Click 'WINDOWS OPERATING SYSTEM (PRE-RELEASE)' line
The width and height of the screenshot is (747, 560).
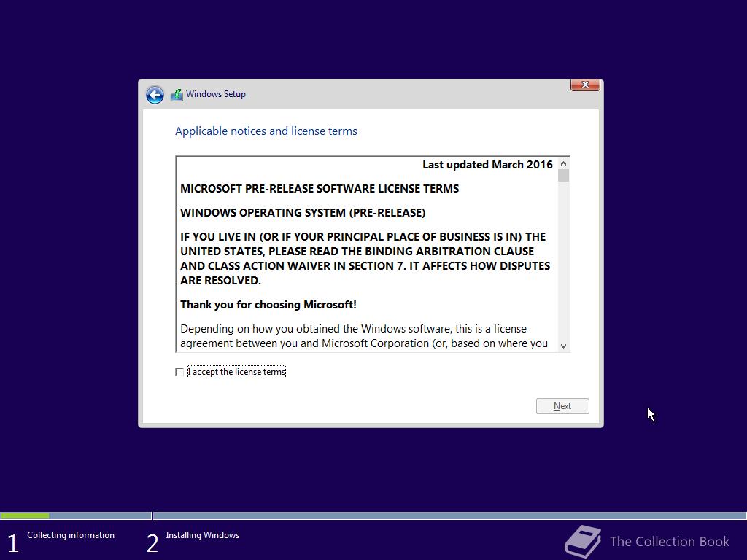point(303,213)
